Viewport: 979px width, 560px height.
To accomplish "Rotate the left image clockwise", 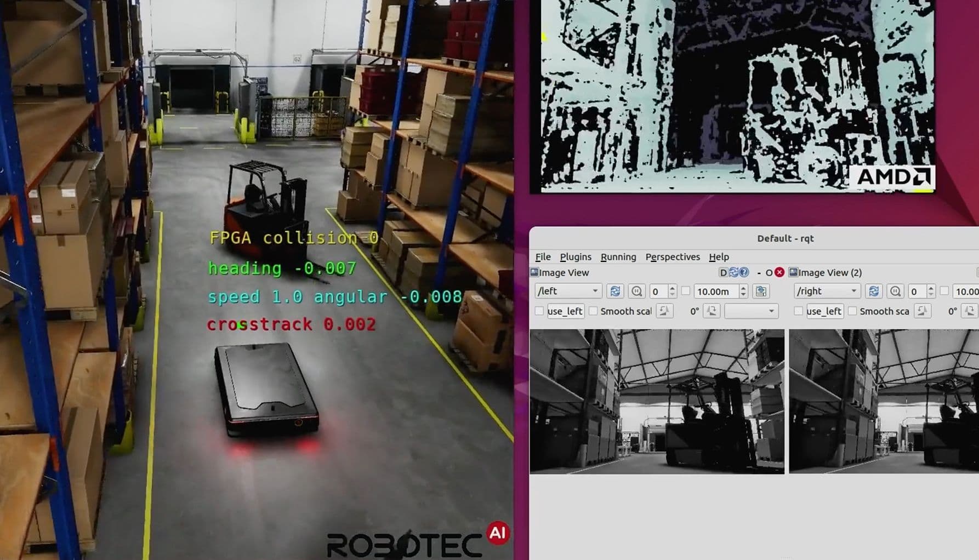I will [x=712, y=311].
